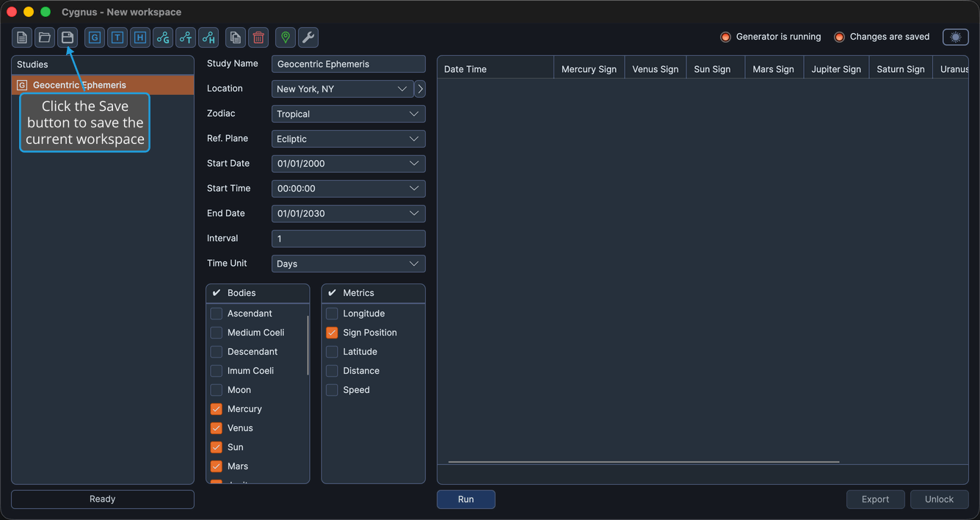
Task: Click the G icon of Geocentric Ephemeris study
Action: (22, 85)
